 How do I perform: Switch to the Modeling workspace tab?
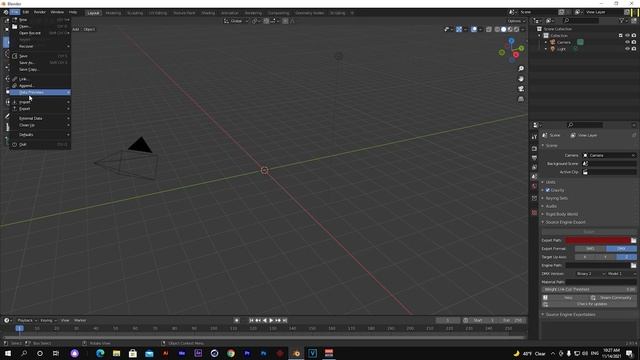113,13
